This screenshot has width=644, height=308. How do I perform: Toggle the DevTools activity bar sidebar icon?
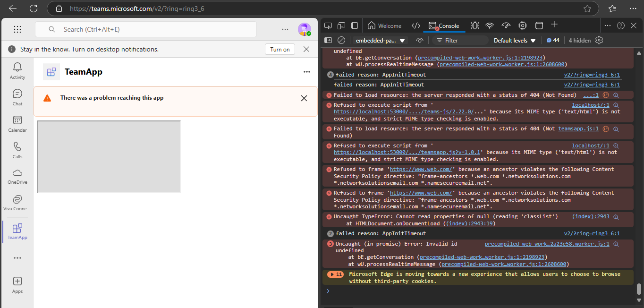pos(355,26)
